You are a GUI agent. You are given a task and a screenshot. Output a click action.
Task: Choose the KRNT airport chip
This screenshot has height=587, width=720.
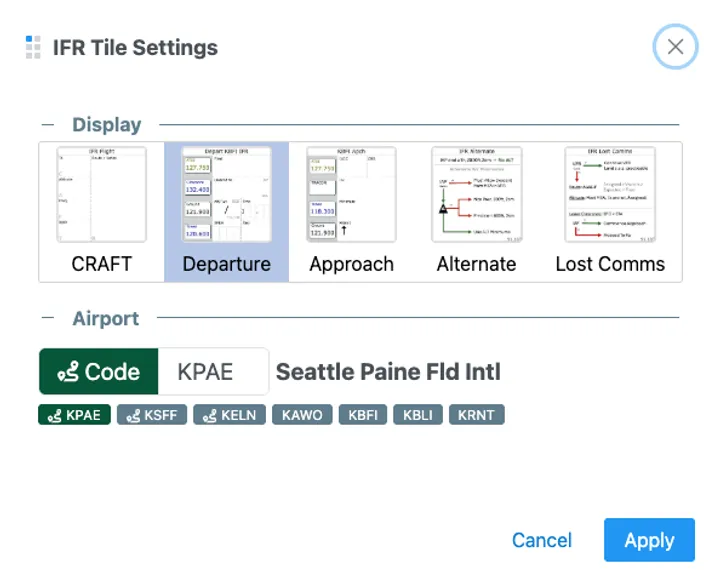[x=477, y=414]
